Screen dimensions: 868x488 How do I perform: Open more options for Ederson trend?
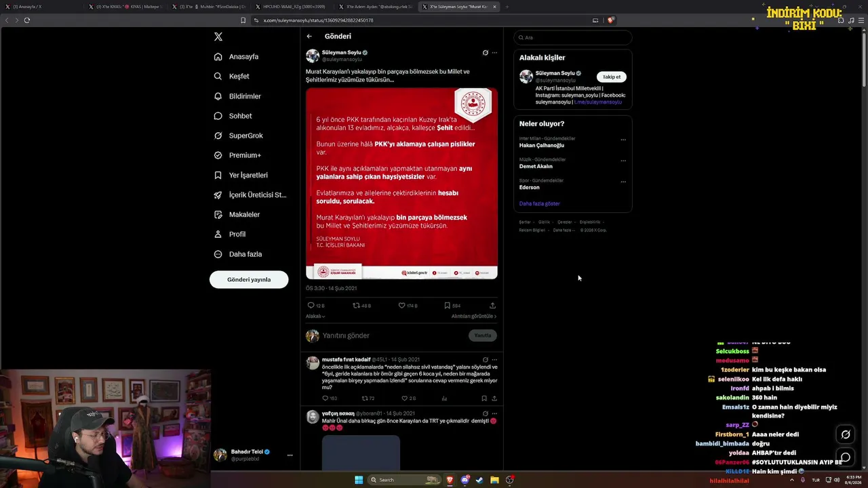coord(623,182)
